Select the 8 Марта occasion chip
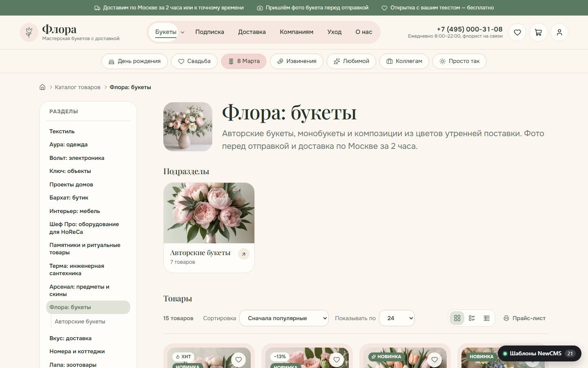Viewport: 588px width, 368px height. 244,61
